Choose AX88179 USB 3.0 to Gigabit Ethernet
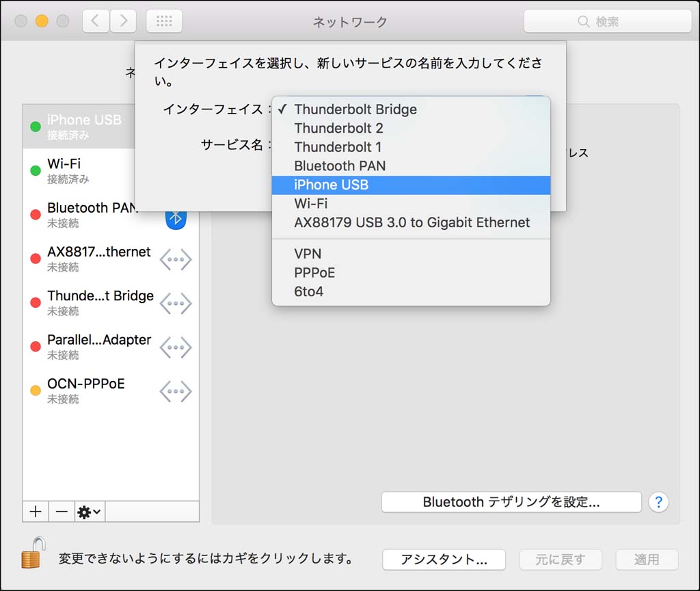The image size is (700, 591). pyautogui.click(x=411, y=222)
